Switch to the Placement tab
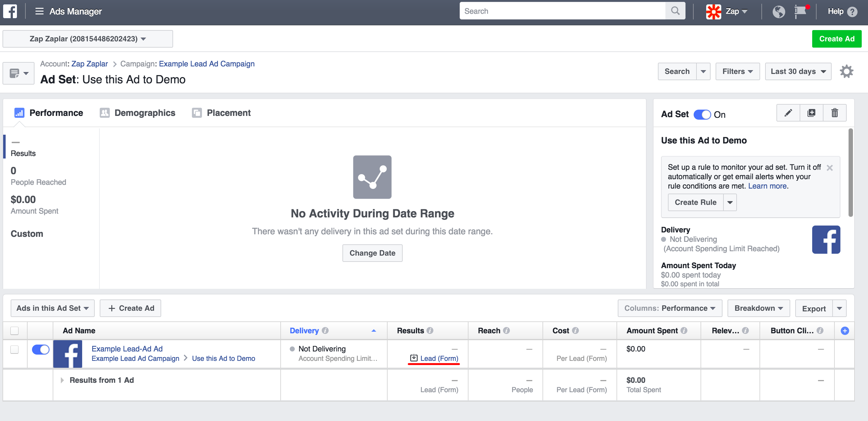The image size is (868, 421). 221,113
